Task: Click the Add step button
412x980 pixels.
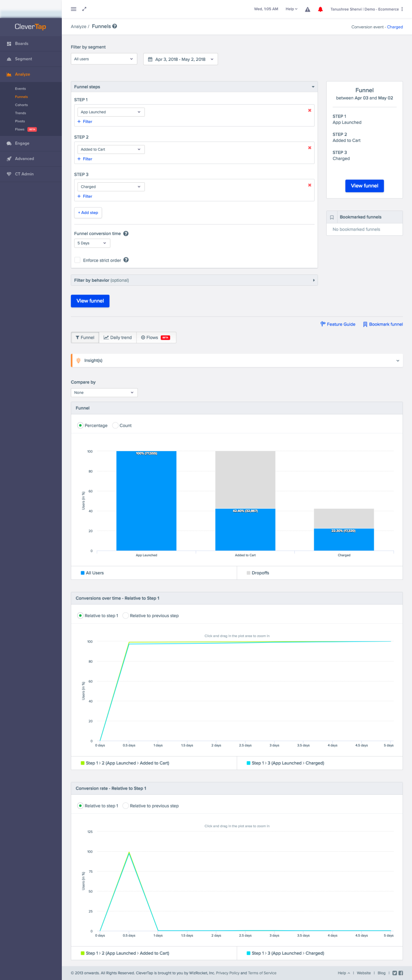Action: [x=88, y=213]
